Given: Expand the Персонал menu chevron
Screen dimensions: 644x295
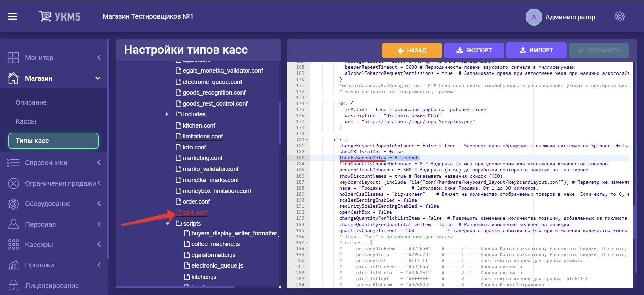Looking at the screenshot, I should [99, 224].
